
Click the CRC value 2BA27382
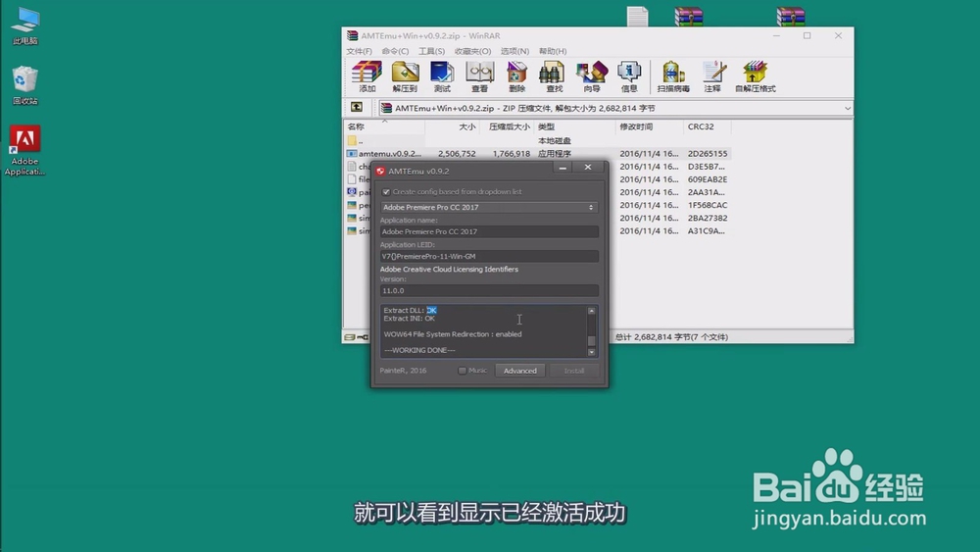point(707,219)
